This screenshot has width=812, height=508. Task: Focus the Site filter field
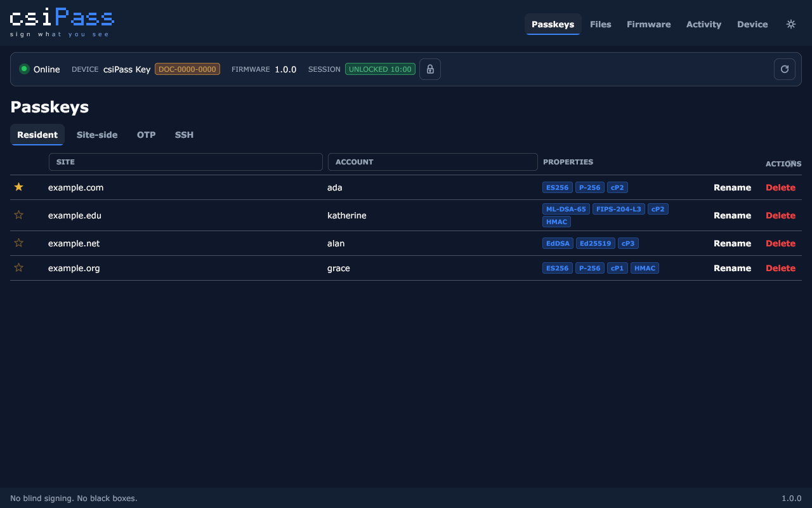click(x=186, y=162)
